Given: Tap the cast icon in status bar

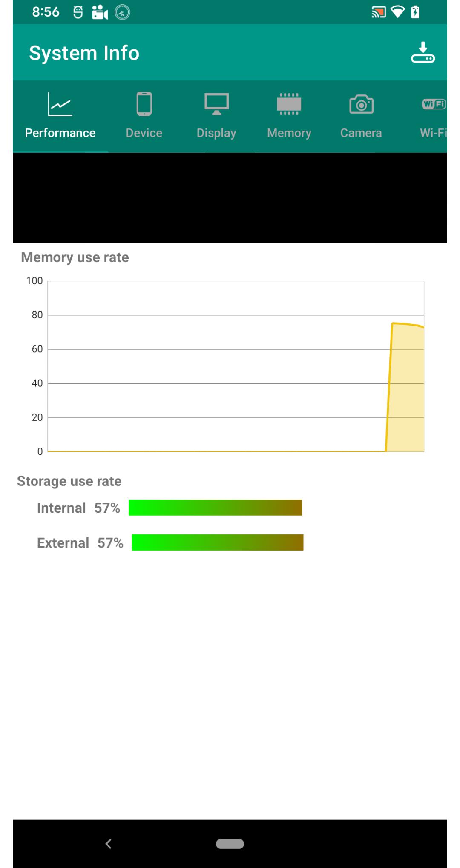Looking at the screenshot, I should 379,12.
